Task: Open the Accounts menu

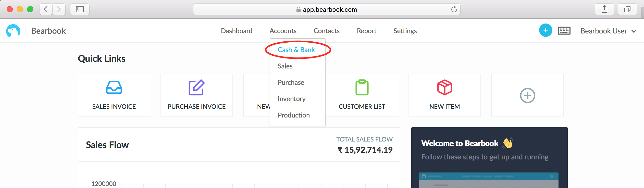Action: click(x=283, y=31)
